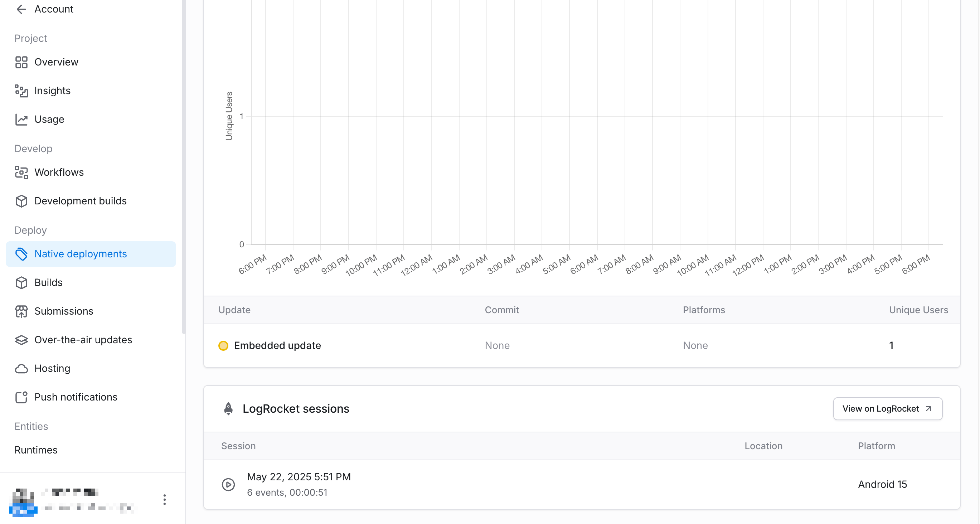Screen dimensions: 980x524
Task: Open the account options three-dot menu
Action: (x=164, y=500)
